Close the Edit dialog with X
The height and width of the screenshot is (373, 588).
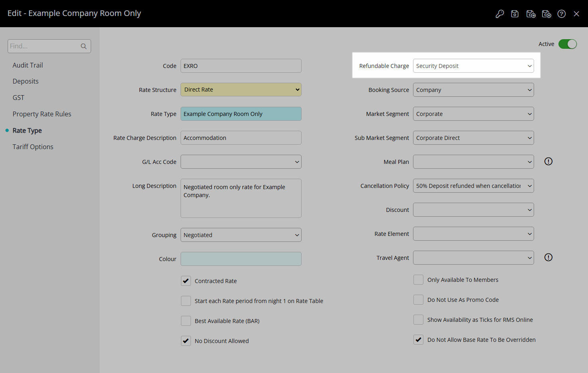(x=576, y=14)
